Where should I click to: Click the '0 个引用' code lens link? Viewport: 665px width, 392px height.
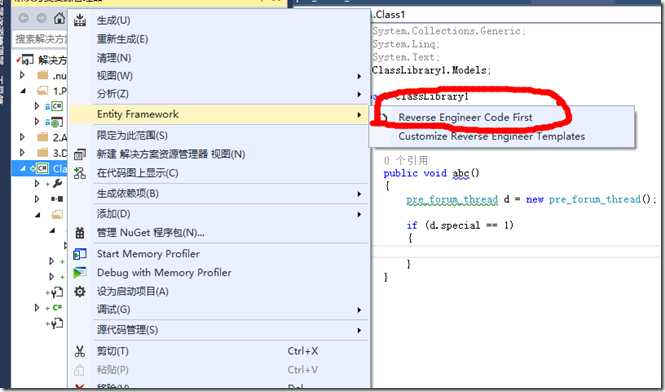405,160
